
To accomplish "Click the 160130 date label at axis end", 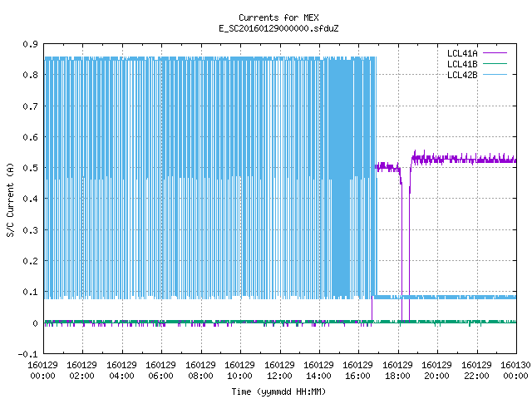I will pyautogui.click(x=515, y=365).
